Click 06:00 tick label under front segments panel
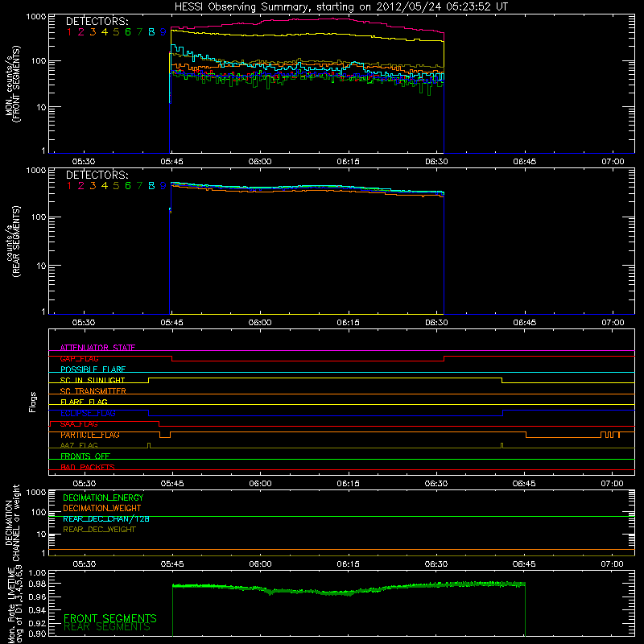The height and width of the screenshot is (644, 644). point(260,162)
